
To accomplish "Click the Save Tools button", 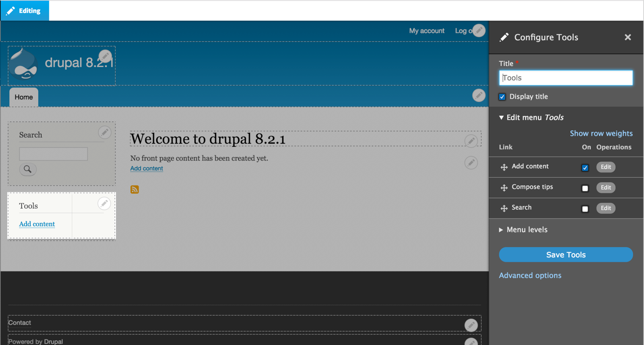I will (566, 255).
